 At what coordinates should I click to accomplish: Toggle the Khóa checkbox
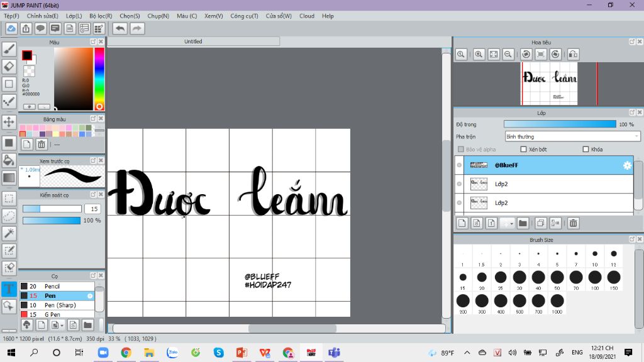click(x=586, y=150)
